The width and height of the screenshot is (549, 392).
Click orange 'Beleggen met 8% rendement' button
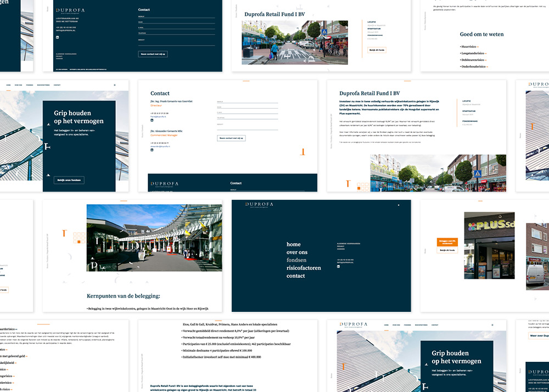point(447,242)
